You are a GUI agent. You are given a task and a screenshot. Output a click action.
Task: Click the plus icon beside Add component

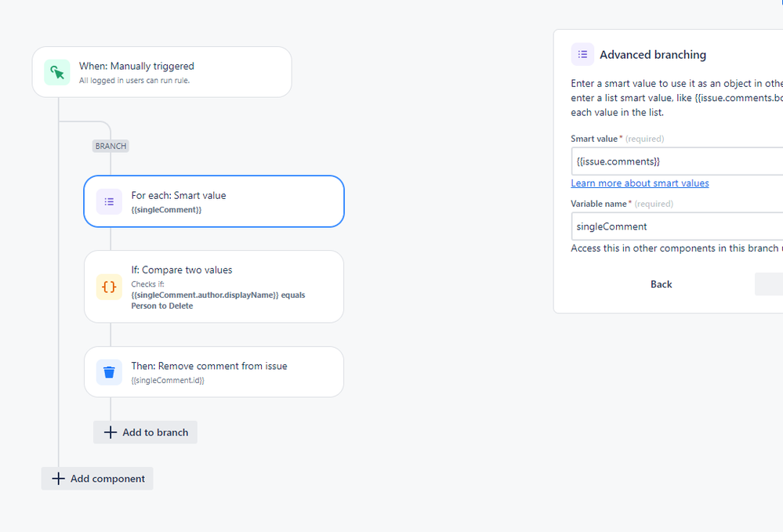(x=58, y=479)
